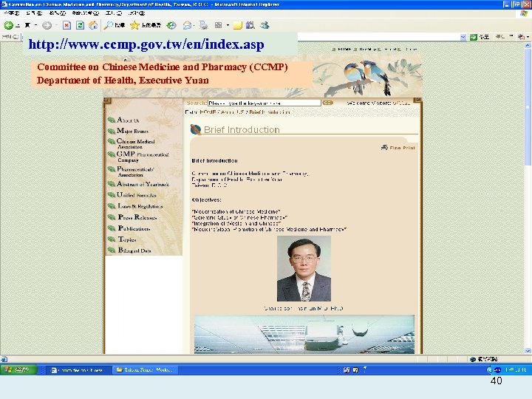Open History with clock-globe toolbar icon
The image size is (532, 399).
(171, 25)
